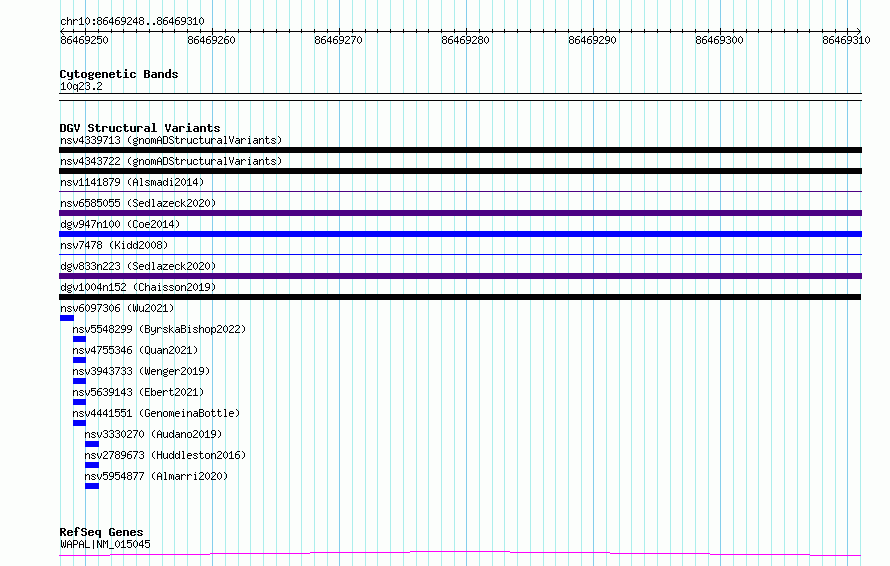Screen dimensions: 890x566
Task: Click ruler position 86469300
Action: point(719,40)
